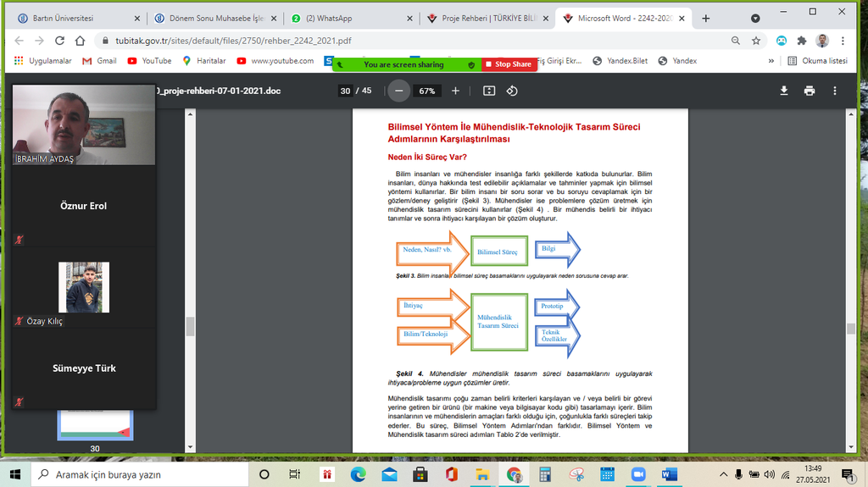Expand the hidden bookmarks overflow chevron

click(x=771, y=61)
